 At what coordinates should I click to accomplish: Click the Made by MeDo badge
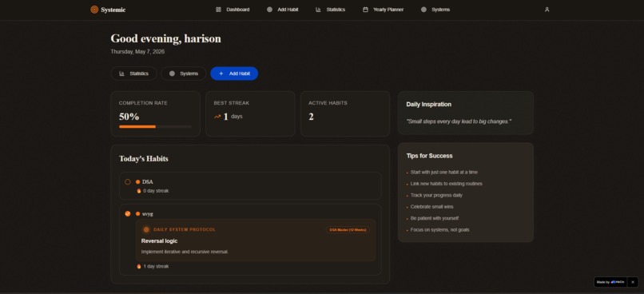coord(610,282)
